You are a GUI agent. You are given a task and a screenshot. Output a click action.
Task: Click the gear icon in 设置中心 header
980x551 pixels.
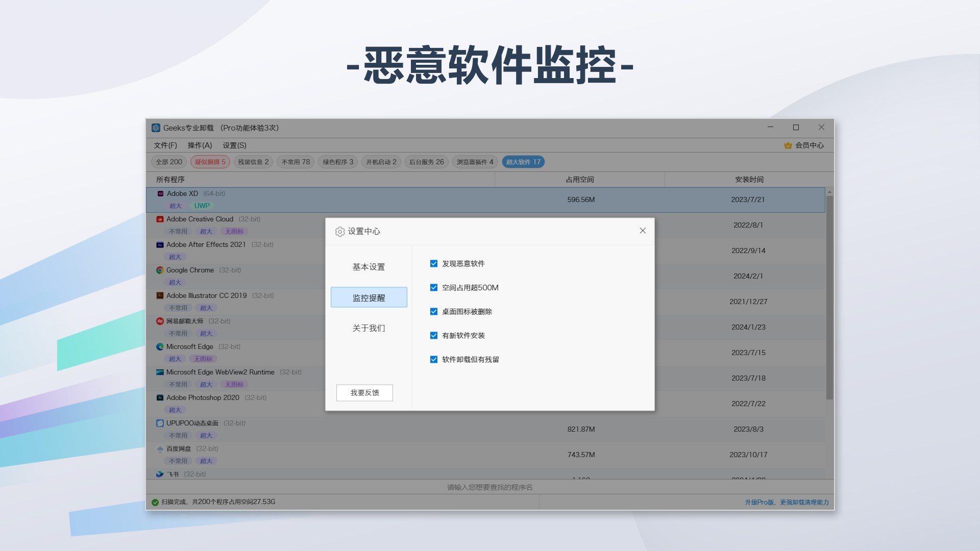click(x=340, y=231)
